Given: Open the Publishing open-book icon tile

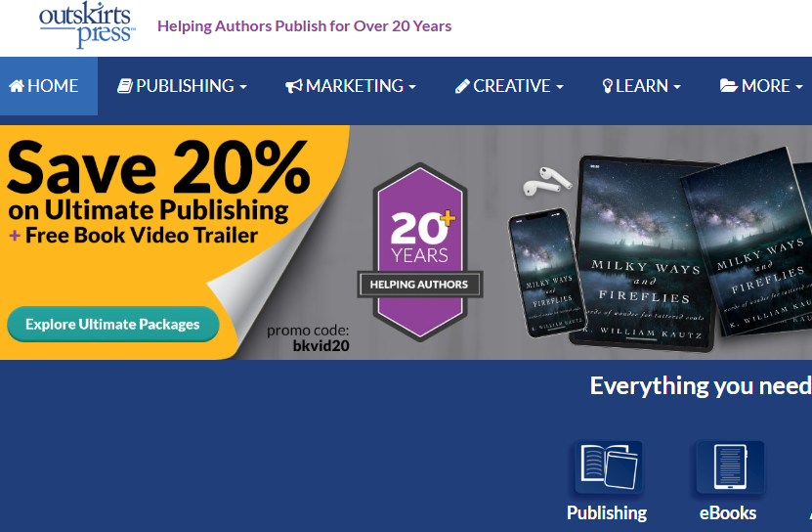Looking at the screenshot, I should pyautogui.click(x=609, y=466).
